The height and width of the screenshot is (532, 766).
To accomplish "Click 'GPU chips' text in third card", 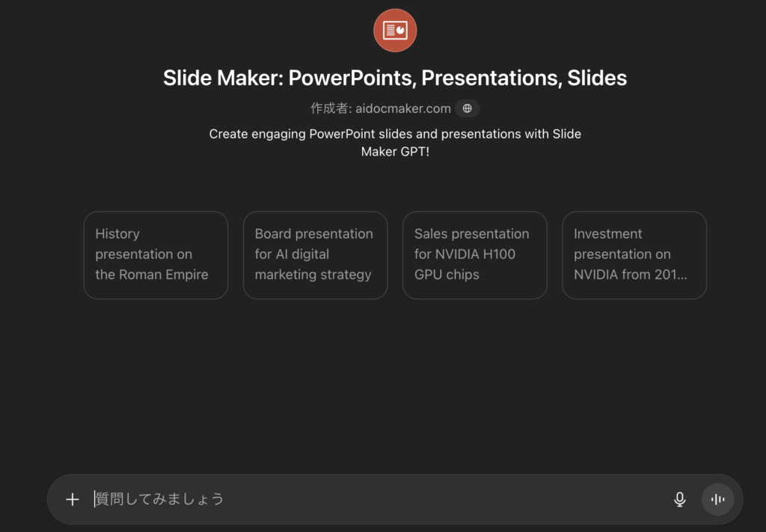I will (x=447, y=275).
